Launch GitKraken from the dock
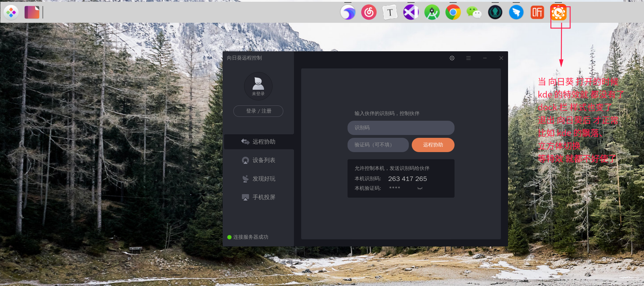The image size is (644, 286). pyautogui.click(x=495, y=13)
